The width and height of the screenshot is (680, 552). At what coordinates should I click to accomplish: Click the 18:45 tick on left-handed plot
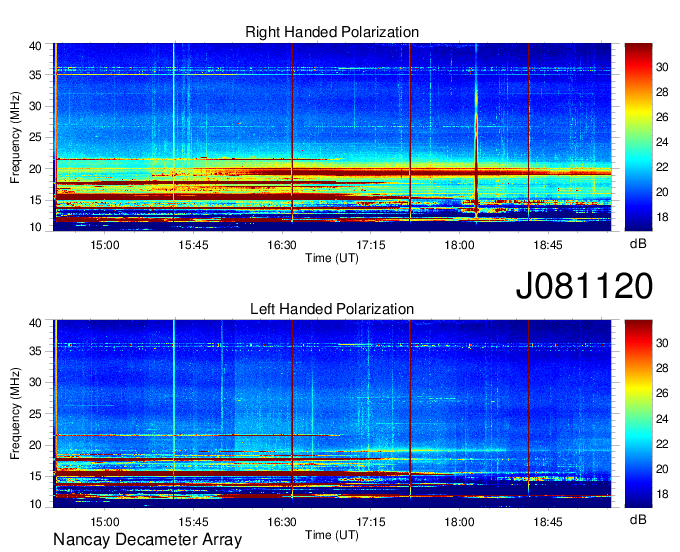[548, 522]
